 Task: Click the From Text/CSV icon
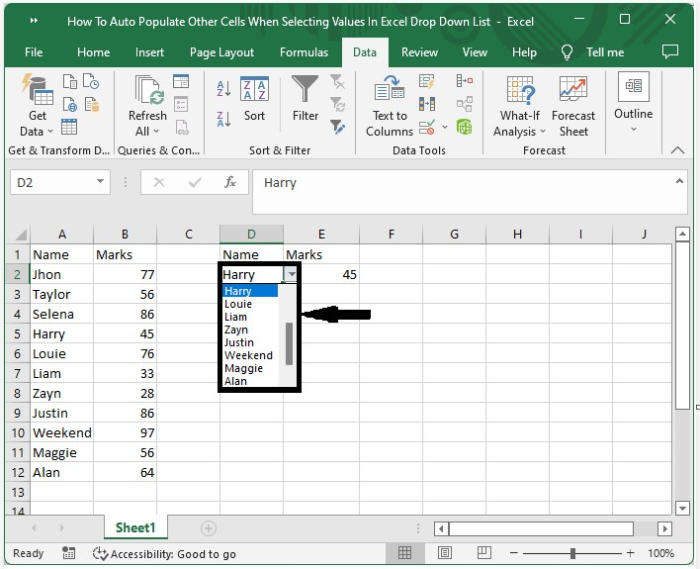click(x=70, y=82)
